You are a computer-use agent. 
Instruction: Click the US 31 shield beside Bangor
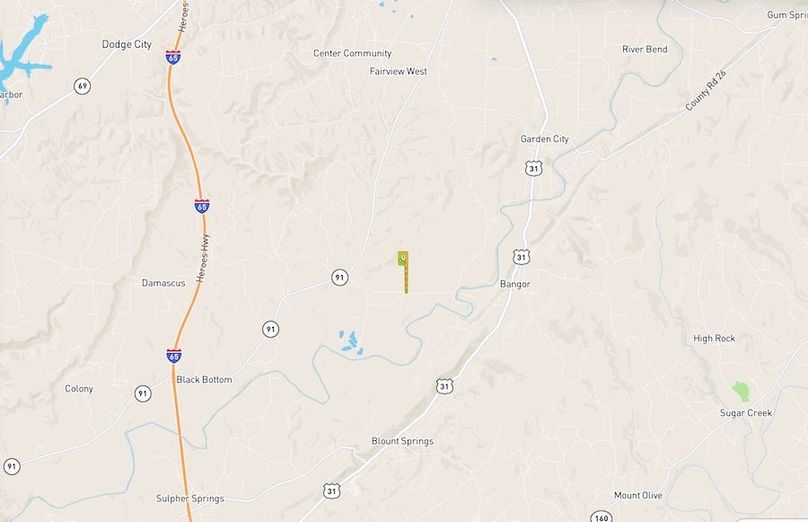pyautogui.click(x=521, y=257)
